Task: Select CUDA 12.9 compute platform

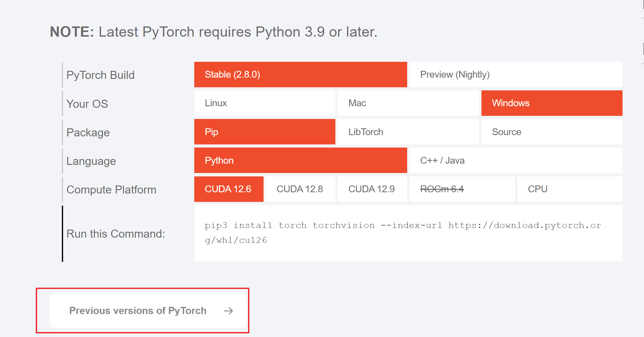Action: [372, 189]
